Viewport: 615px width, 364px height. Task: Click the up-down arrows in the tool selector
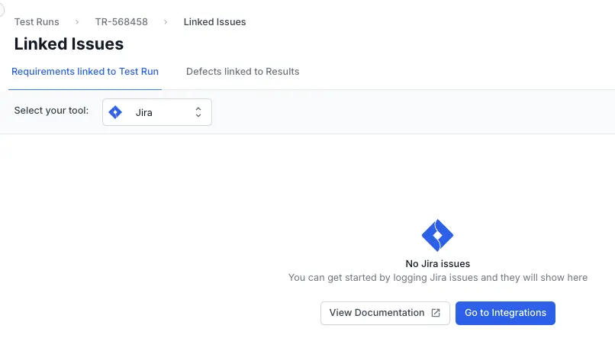198,112
